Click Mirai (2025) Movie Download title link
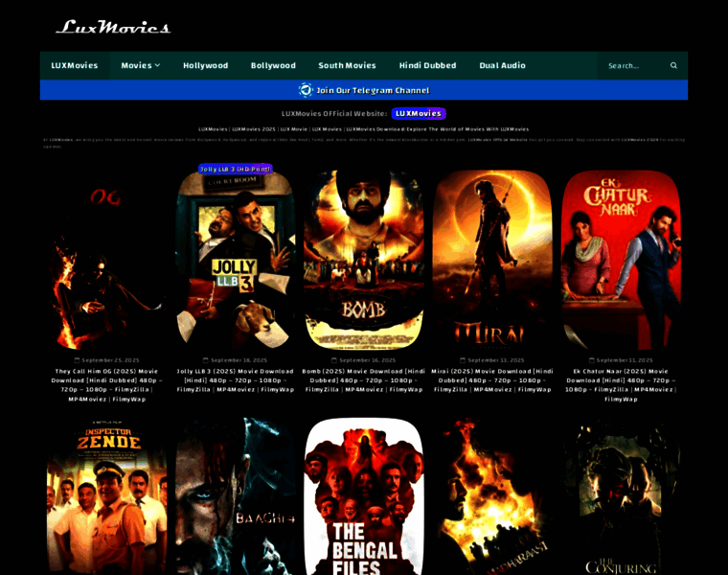728x575 pixels. click(x=492, y=380)
